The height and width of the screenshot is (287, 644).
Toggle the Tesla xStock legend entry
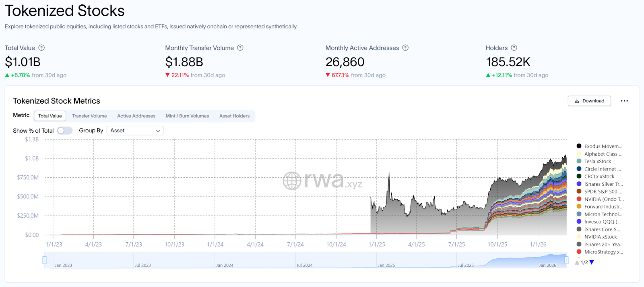click(594, 161)
